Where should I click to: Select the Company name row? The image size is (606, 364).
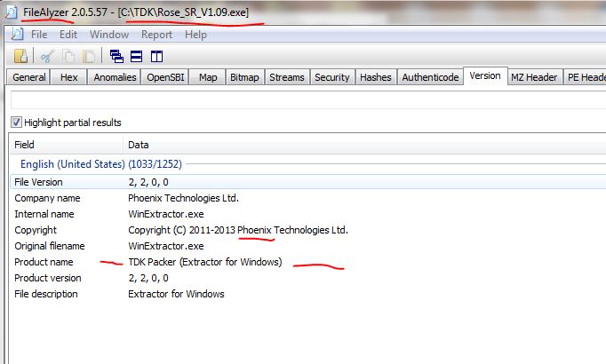click(x=308, y=198)
